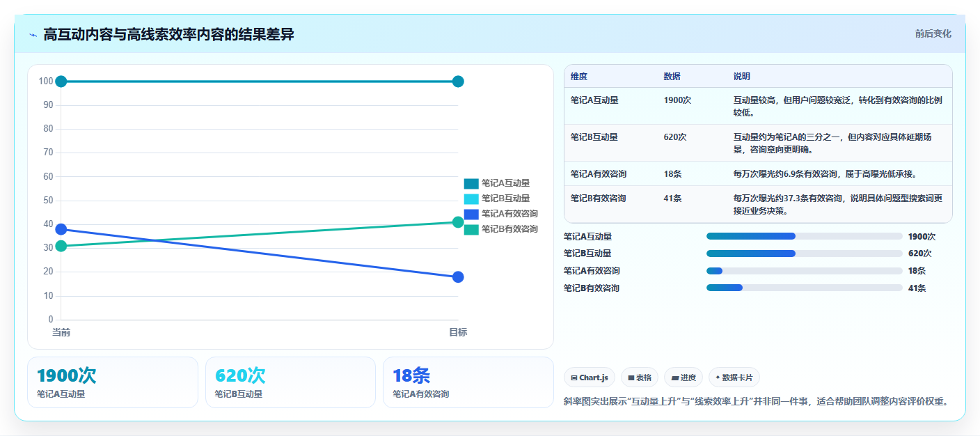Image resolution: width=980 pixels, height=436 pixels.
Task: Open the 1900次 笔记A互动量 stat card
Action: pyautogui.click(x=113, y=382)
